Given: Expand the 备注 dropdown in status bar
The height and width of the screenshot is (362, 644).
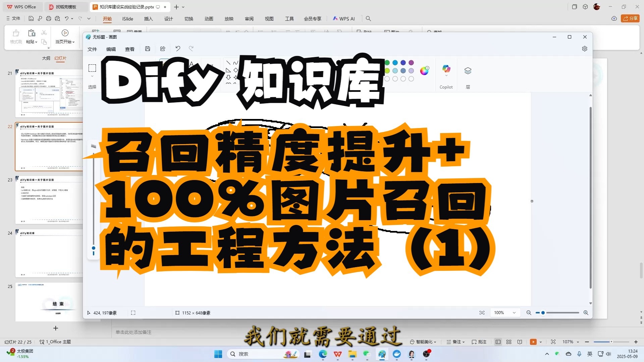Looking at the screenshot, I should click(464, 342).
